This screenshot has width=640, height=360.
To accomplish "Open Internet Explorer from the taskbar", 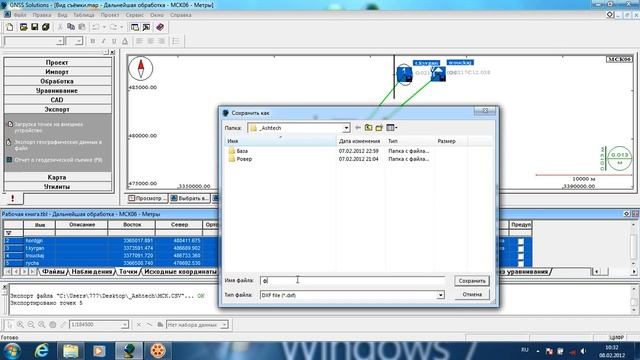I will (x=42, y=351).
